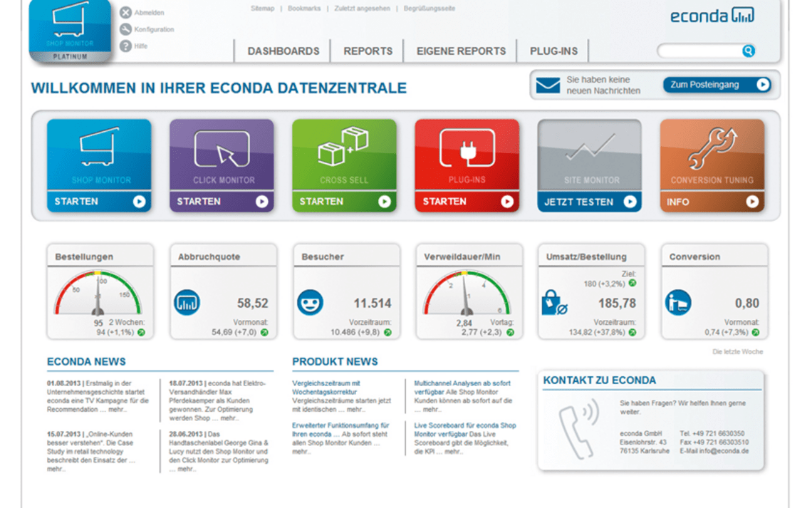Click the Hilfe question mark icon

pos(126,46)
